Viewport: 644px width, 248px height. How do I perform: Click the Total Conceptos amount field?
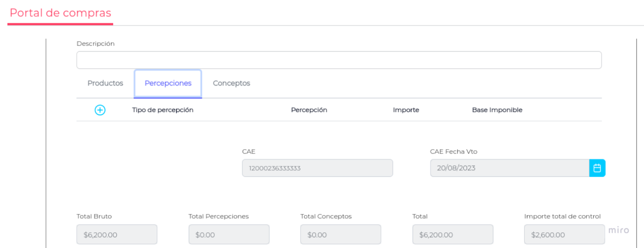point(341,234)
